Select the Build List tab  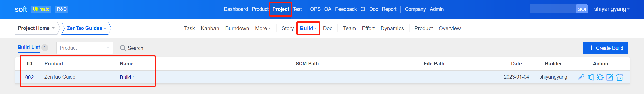click(29, 47)
